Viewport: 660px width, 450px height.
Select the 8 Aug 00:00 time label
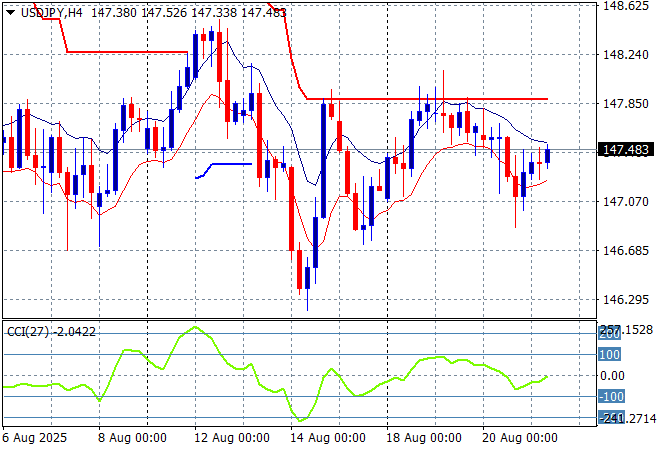click(x=132, y=438)
